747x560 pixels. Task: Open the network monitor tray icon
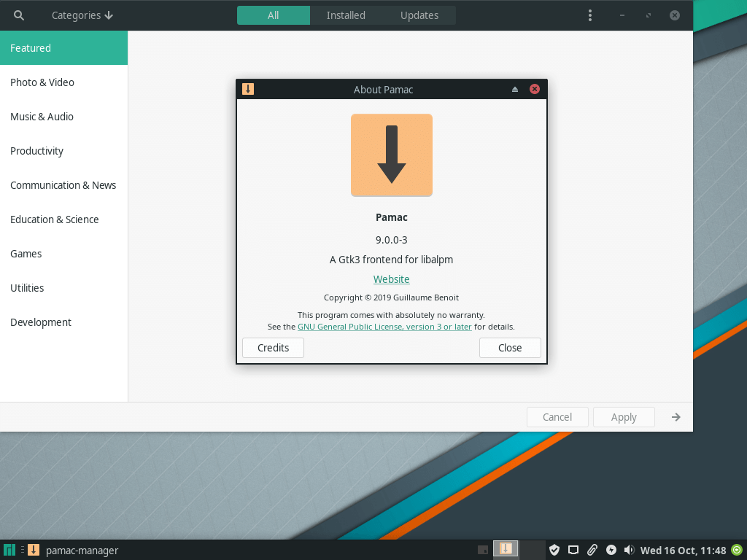pos(573,550)
